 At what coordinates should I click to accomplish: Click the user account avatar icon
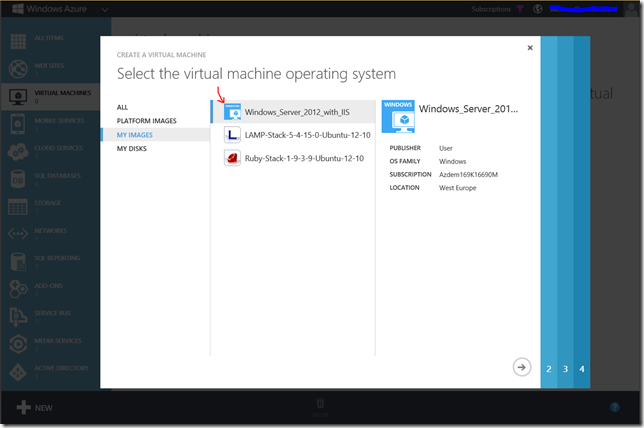coord(632,9)
